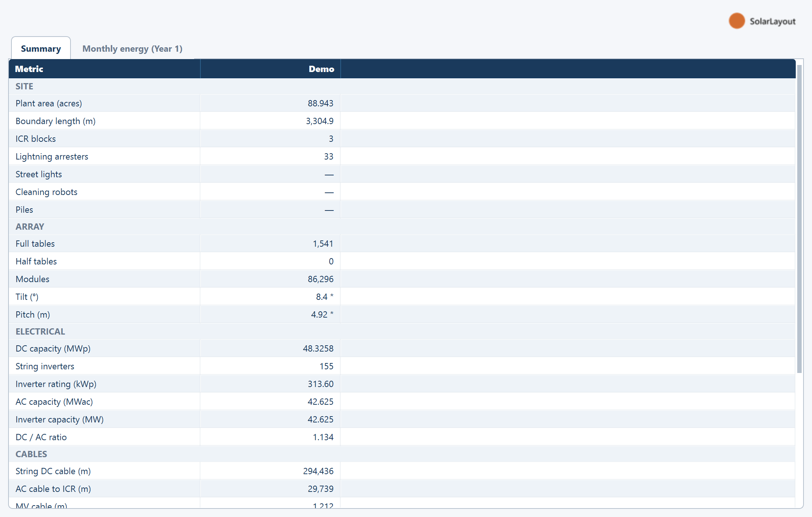This screenshot has height=517, width=812.
Task: Select the SITE section heading
Action: (x=24, y=86)
